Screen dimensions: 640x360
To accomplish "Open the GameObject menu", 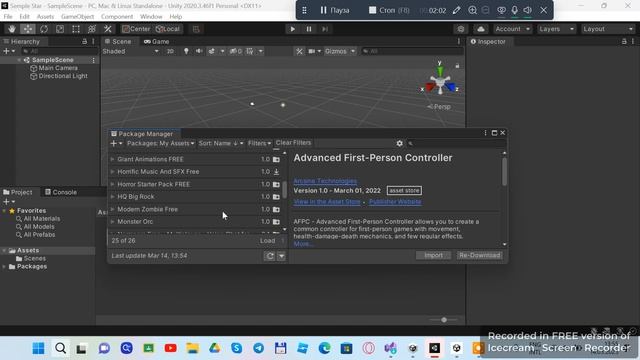I will pos(78,17).
